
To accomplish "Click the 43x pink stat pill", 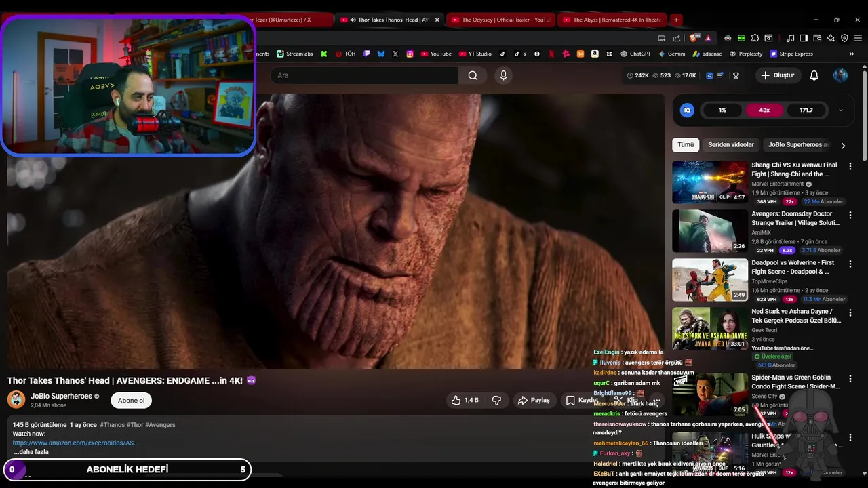I will (x=764, y=110).
